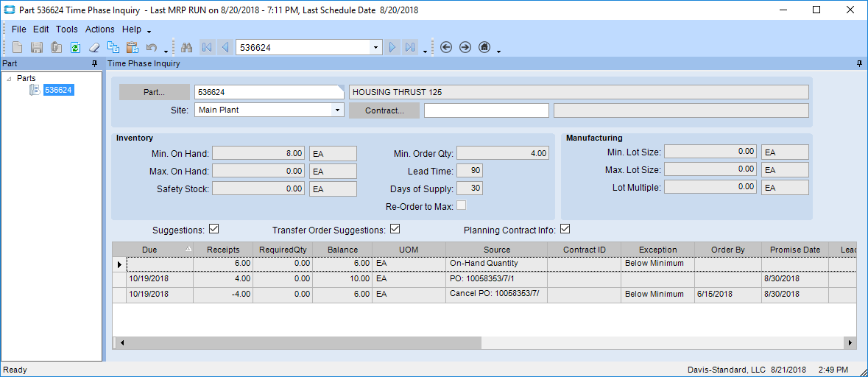
Task: Click the Paste clipboard icon
Action: (x=132, y=48)
